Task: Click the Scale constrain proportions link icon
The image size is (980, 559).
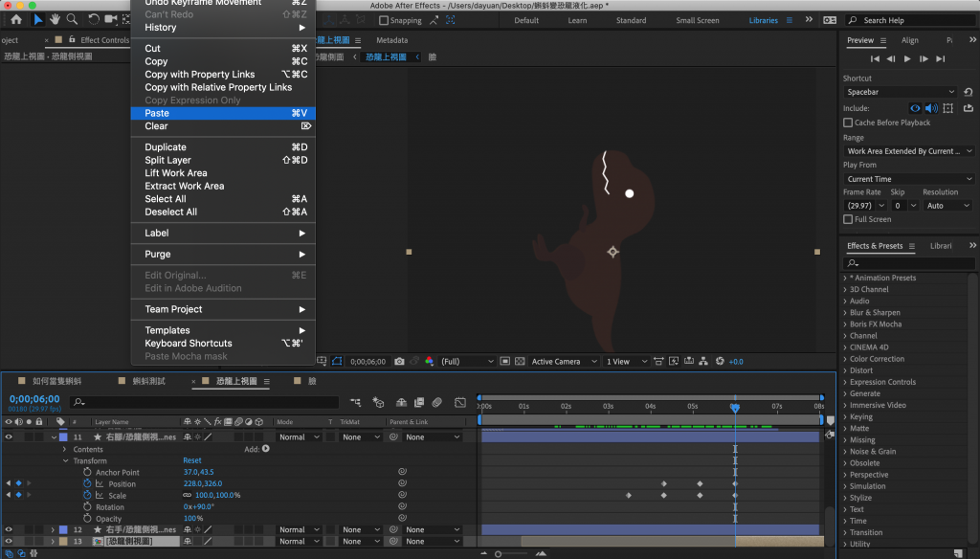Action: [187, 495]
